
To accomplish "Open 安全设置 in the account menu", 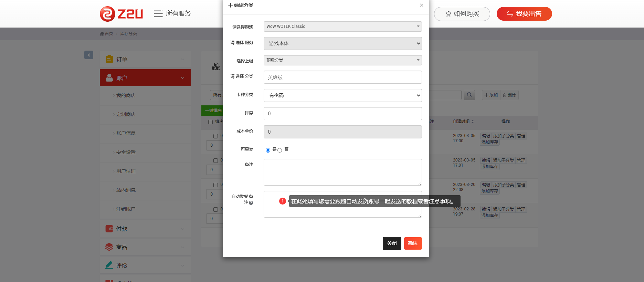I will [126, 152].
